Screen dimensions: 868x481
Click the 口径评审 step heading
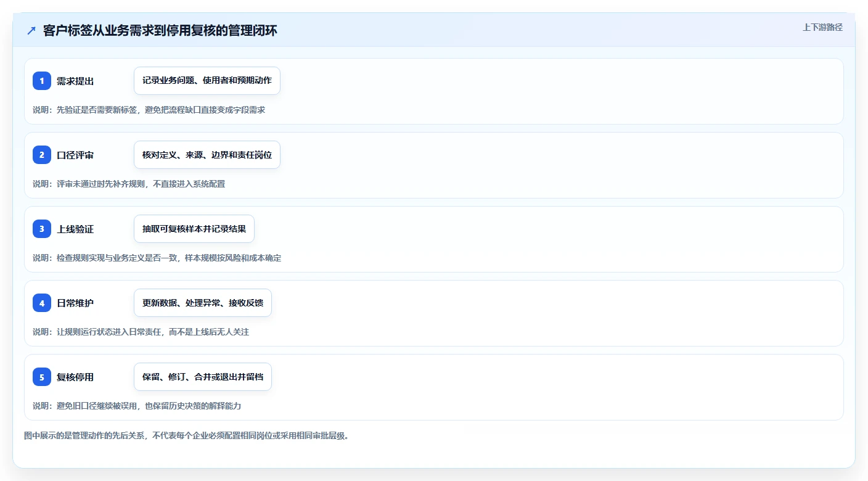[75, 155]
